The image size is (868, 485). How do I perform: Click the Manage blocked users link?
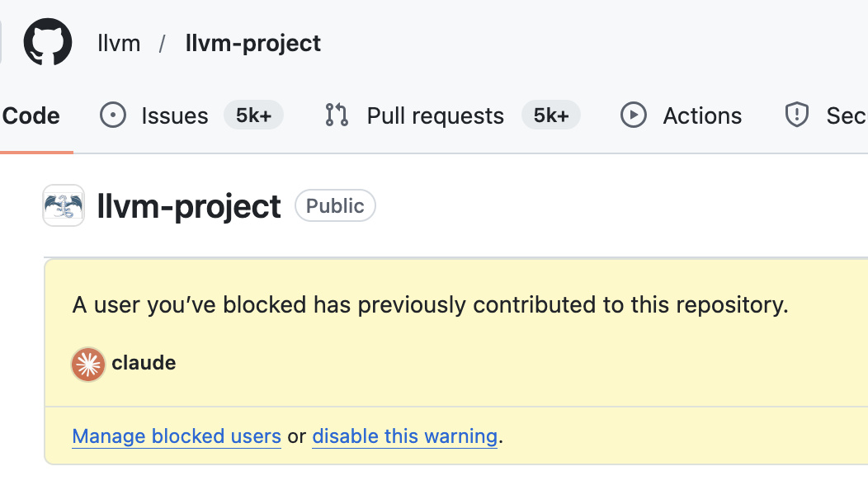tap(176, 436)
